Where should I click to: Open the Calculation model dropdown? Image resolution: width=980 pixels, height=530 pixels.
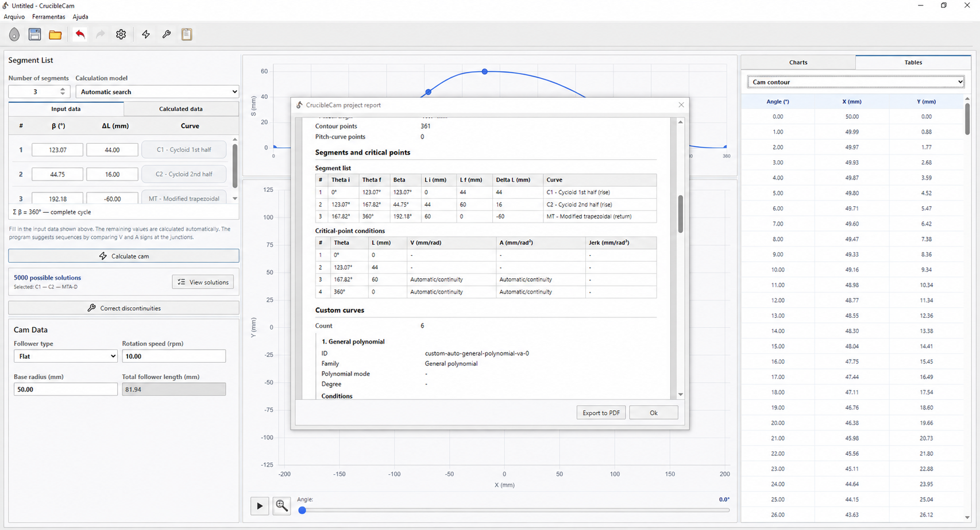click(157, 91)
